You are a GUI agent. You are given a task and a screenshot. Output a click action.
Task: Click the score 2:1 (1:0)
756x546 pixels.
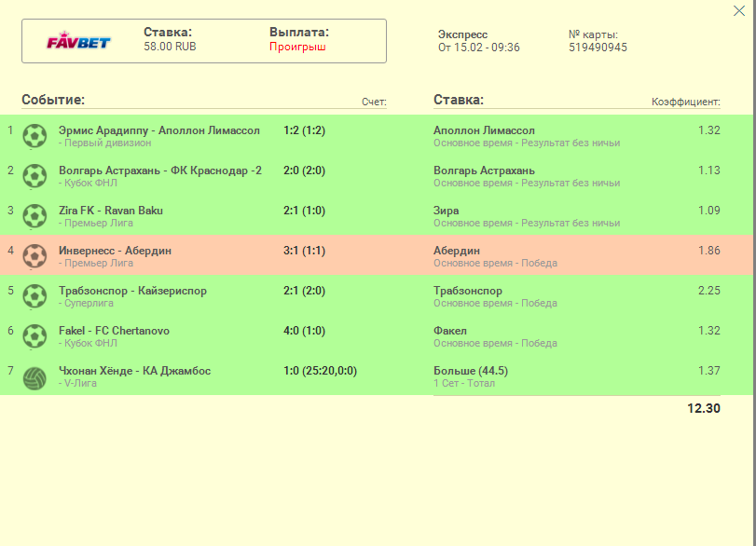coord(304,211)
